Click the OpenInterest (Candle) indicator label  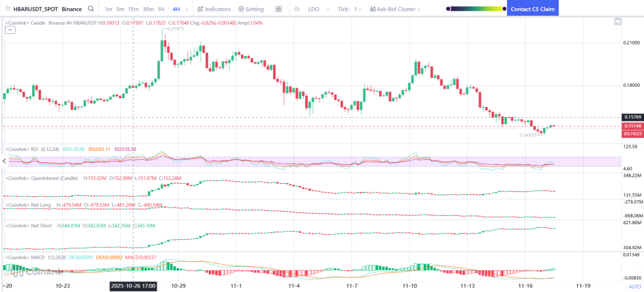(42, 178)
